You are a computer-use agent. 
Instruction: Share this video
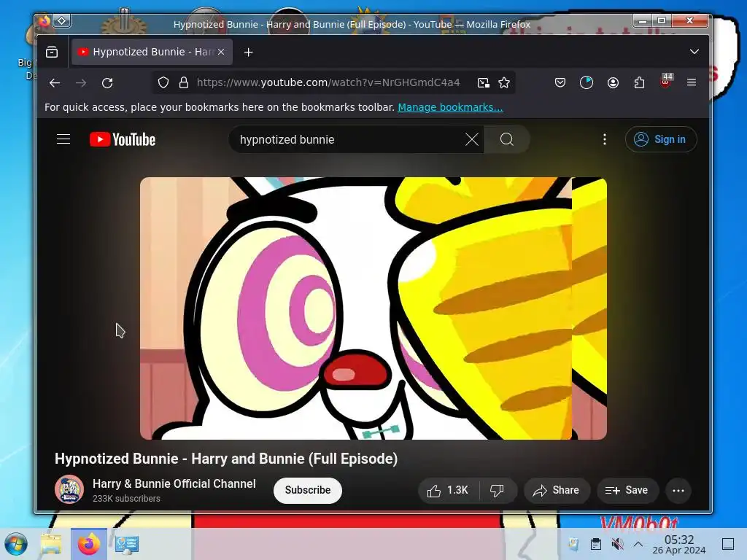[557, 491]
